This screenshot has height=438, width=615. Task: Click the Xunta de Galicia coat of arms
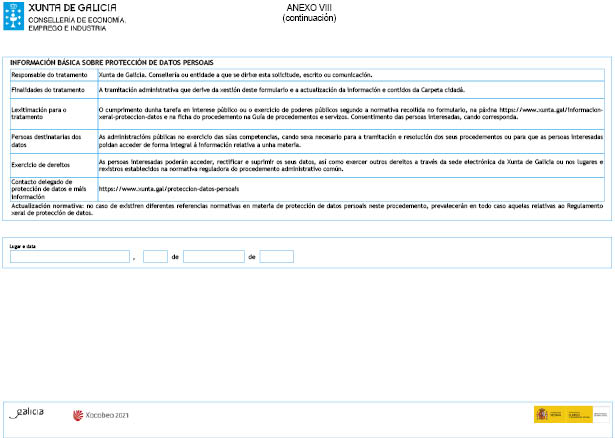click(x=13, y=13)
